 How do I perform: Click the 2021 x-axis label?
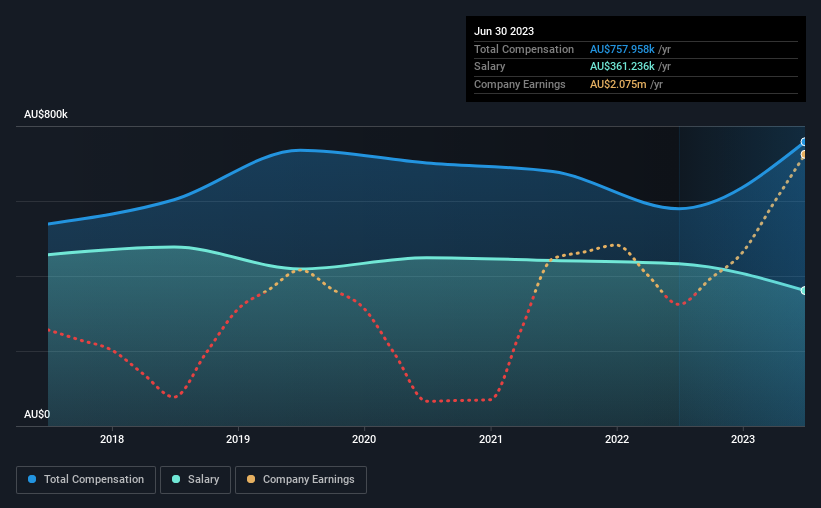(x=491, y=439)
